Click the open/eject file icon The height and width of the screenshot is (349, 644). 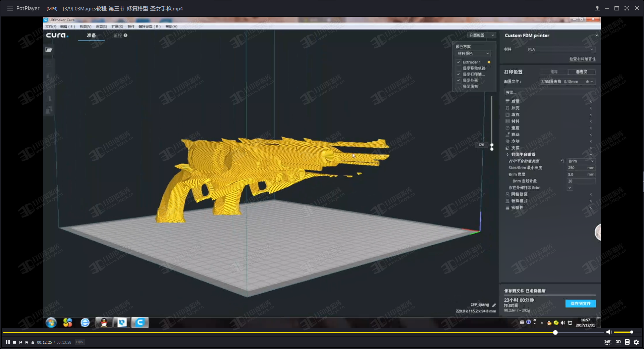pos(33,342)
